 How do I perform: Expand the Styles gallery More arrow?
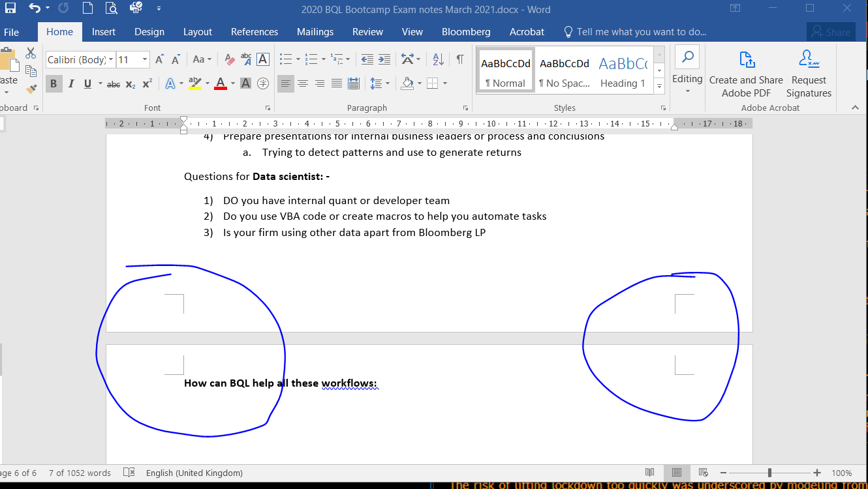point(659,85)
